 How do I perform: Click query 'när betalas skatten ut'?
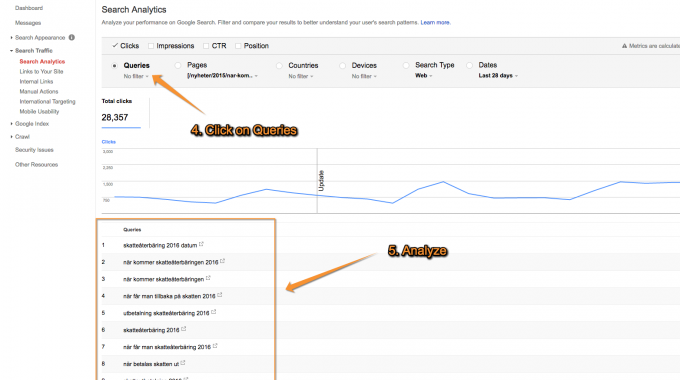click(151, 364)
